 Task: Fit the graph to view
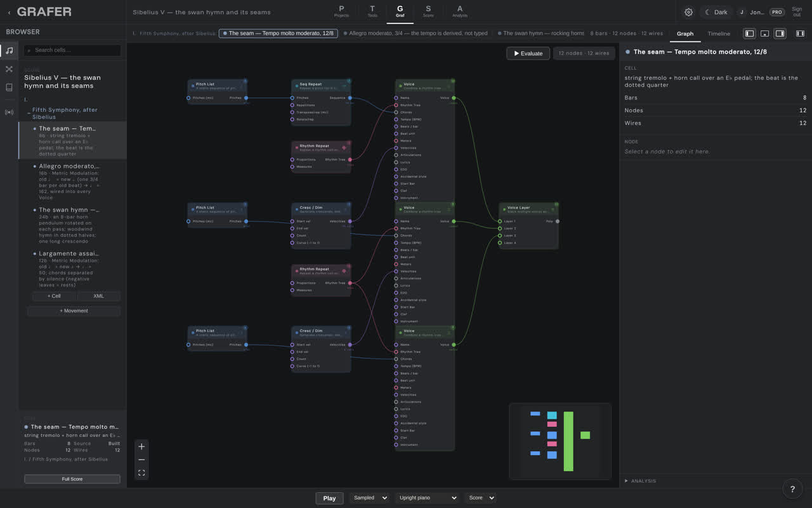point(141,473)
